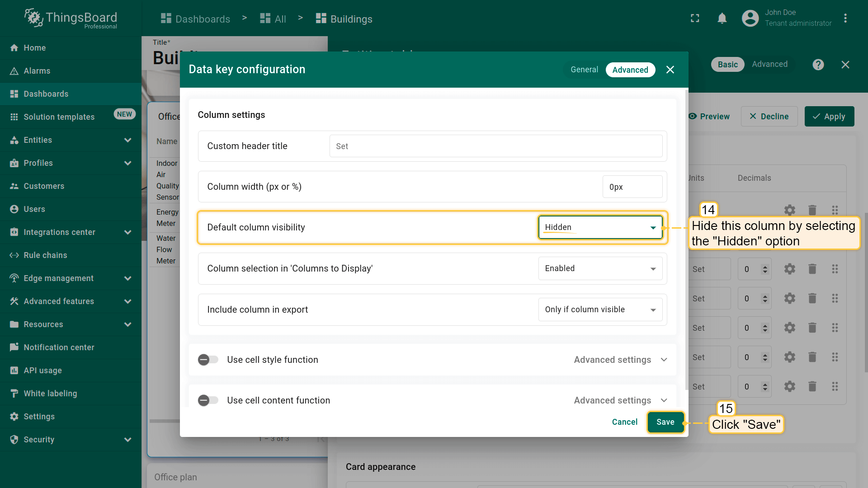Open the API usage sidebar item
This screenshot has height=488, width=868.
tap(42, 371)
